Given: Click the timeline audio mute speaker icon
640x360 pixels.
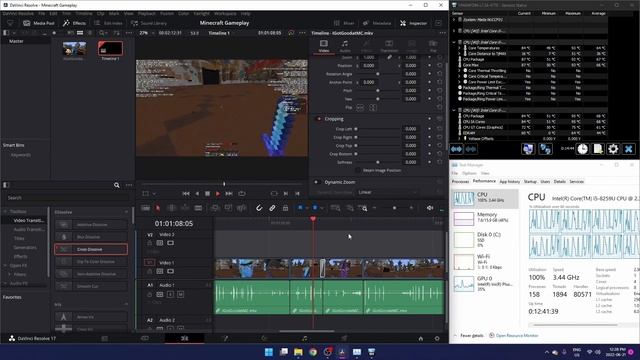Looking at the screenshot, I should [430, 208].
